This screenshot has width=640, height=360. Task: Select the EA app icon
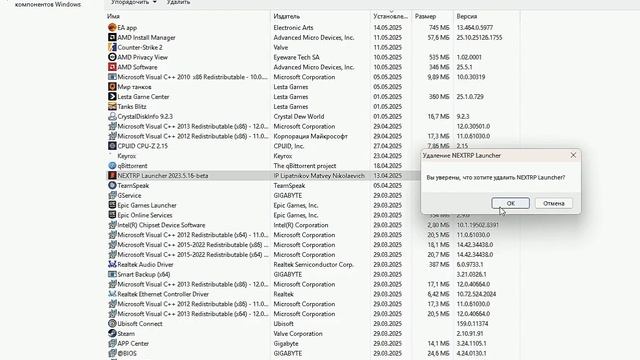(112, 27)
